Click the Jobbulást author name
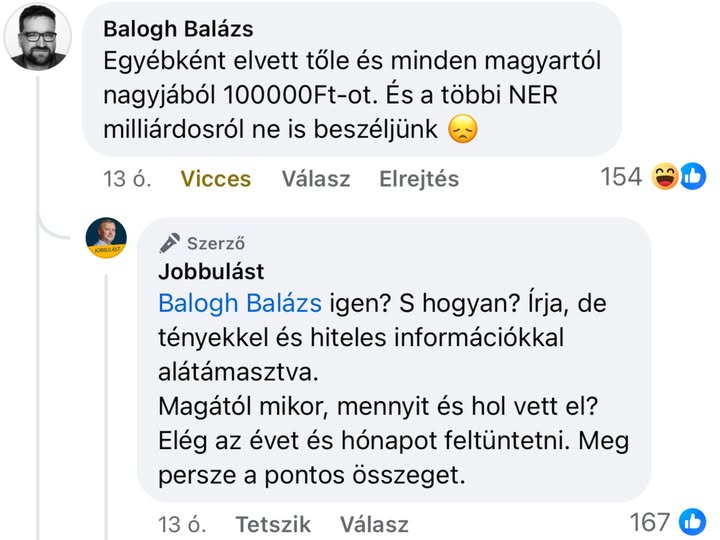Image resolution: width=720 pixels, height=540 pixels. point(210,271)
